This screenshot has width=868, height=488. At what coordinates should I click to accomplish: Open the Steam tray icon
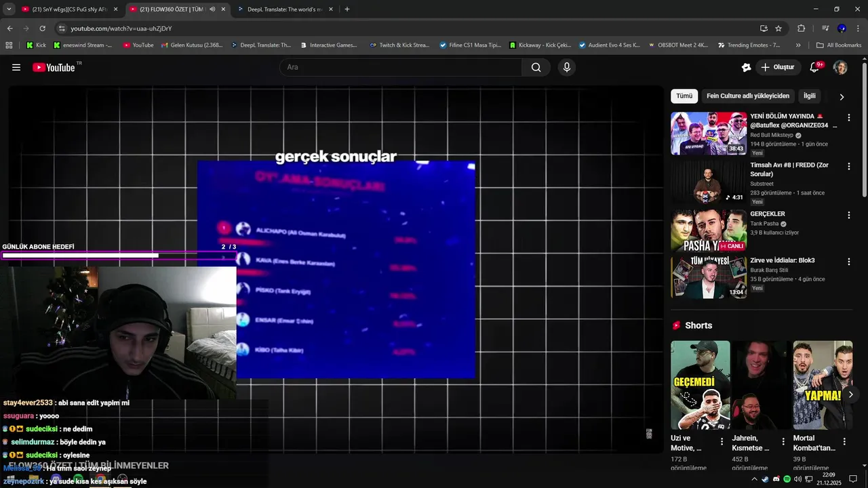click(x=765, y=479)
